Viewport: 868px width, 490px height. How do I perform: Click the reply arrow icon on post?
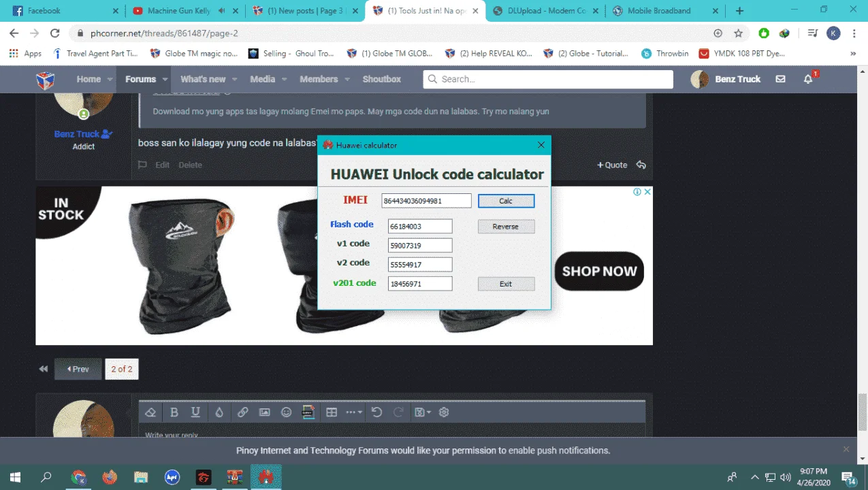click(641, 165)
